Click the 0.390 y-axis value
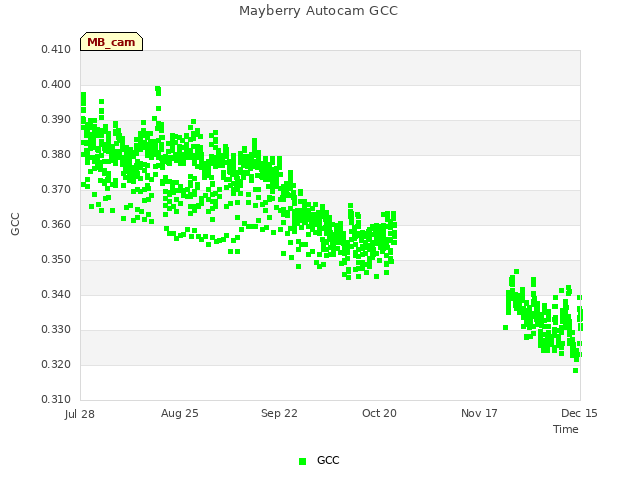The image size is (640, 480). click(56, 120)
